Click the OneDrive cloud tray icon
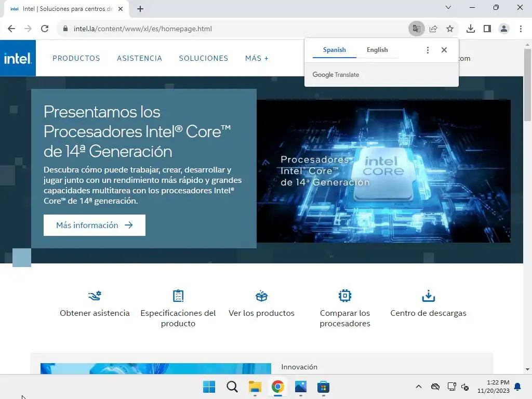Screen dimensions: 532x399 pos(435,387)
